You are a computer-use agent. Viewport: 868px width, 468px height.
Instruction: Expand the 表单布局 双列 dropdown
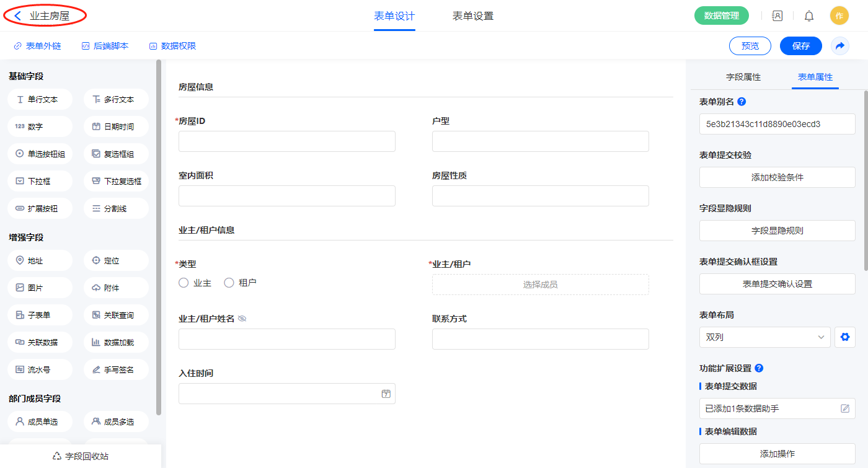[764, 337]
